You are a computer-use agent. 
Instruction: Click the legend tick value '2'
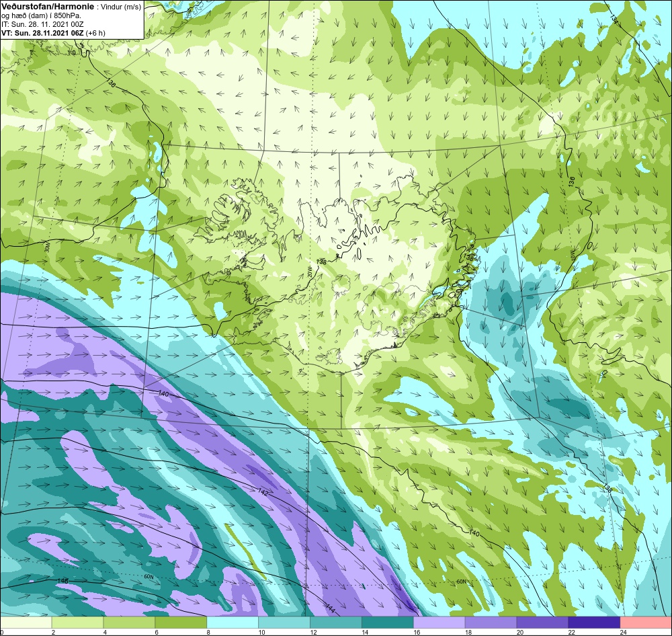(53, 632)
